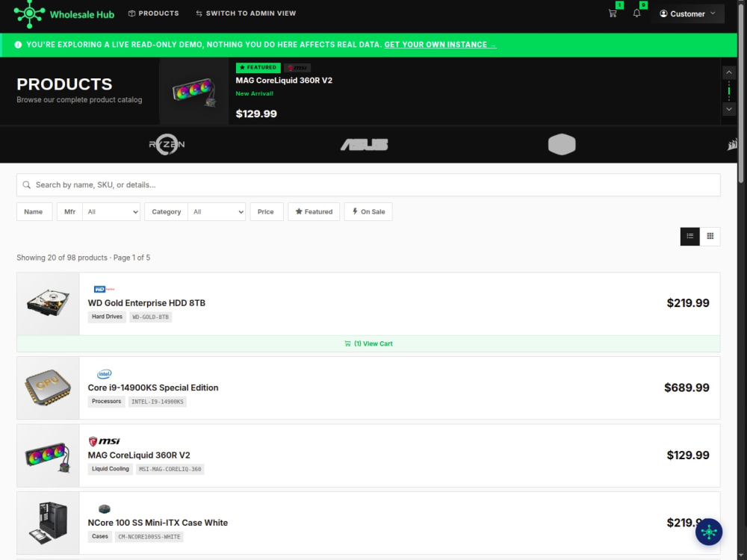This screenshot has width=747, height=560.
Task: Click the $129.99 price in the featured banner
Action: [x=256, y=113]
